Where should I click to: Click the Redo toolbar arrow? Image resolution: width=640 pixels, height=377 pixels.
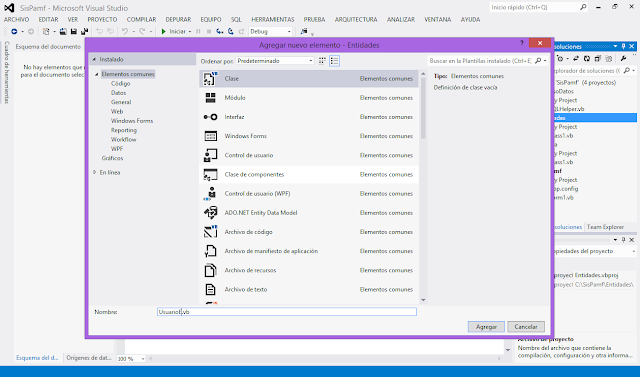pos(142,31)
